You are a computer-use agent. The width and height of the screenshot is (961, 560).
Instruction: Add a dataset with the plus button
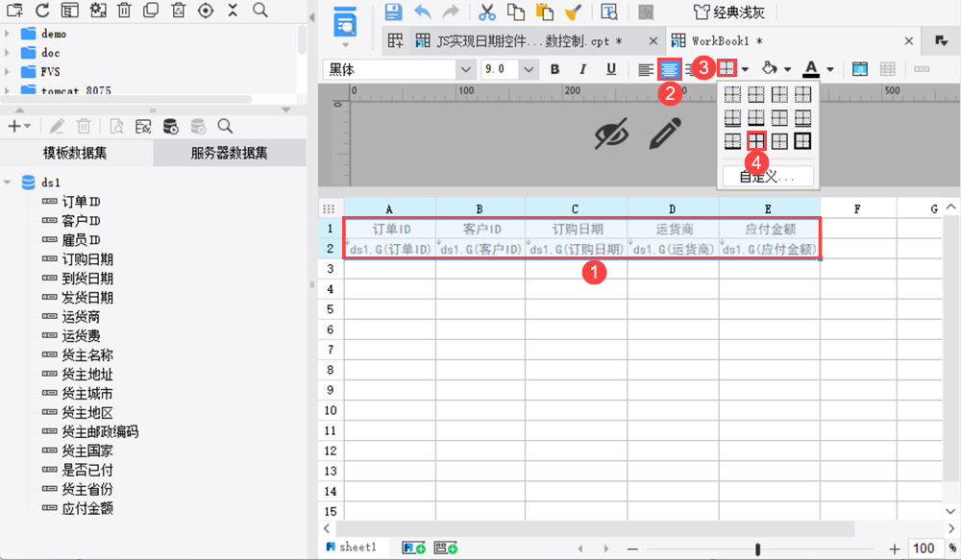point(18,126)
